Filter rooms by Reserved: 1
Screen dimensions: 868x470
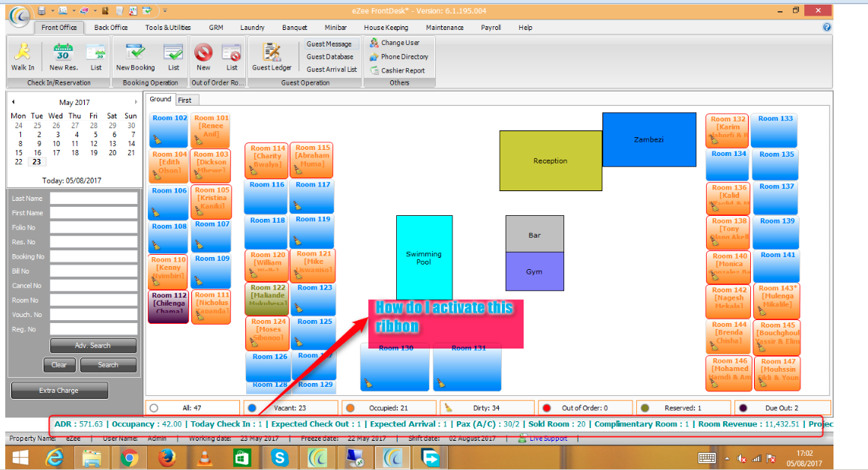[x=683, y=408]
